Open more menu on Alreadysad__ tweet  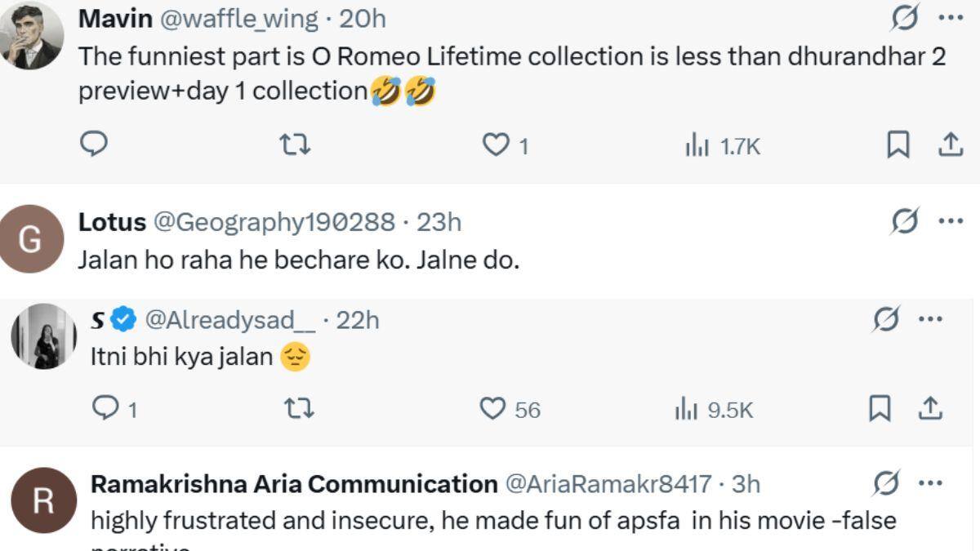pos(930,319)
